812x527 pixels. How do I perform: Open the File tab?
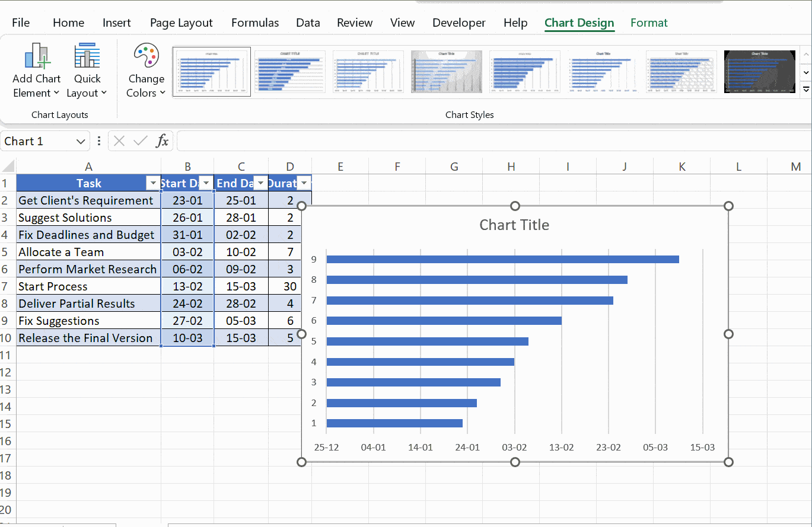pos(21,23)
